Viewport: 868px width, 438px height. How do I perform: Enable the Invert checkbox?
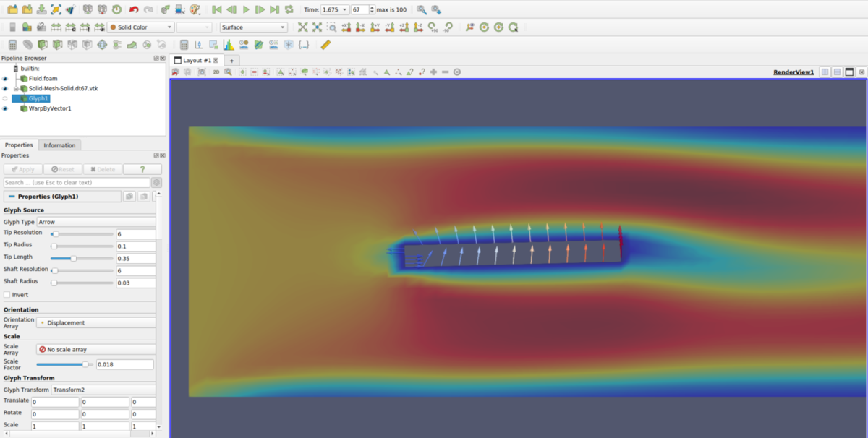click(x=7, y=295)
